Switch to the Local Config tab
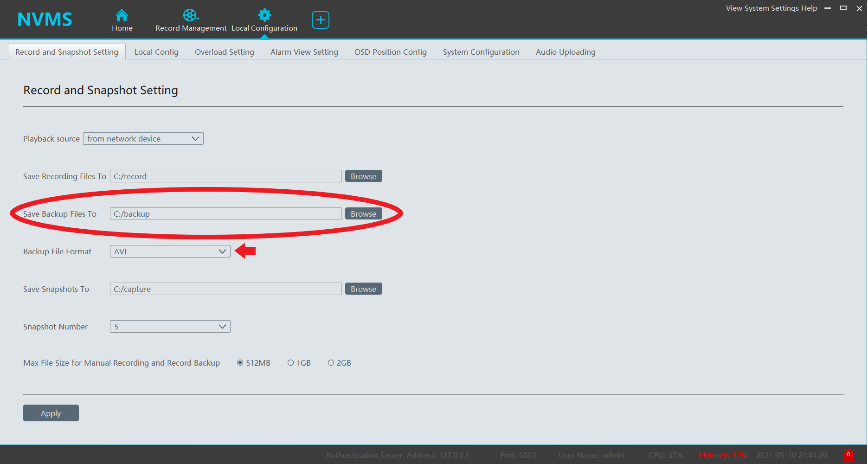The width and height of the screenshot is (868, 464). (156, 52)
